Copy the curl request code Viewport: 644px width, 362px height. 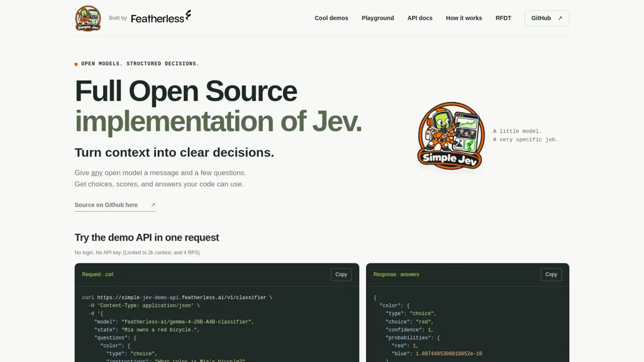[341, 275]
